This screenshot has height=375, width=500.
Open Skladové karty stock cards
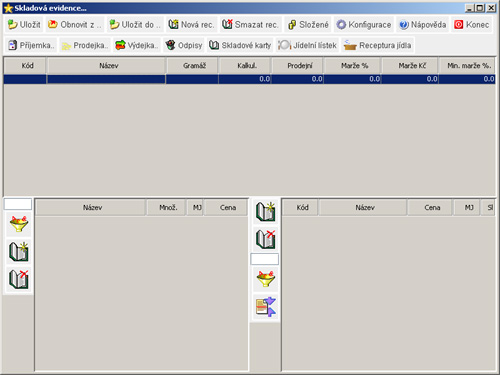tap(240, 45)
